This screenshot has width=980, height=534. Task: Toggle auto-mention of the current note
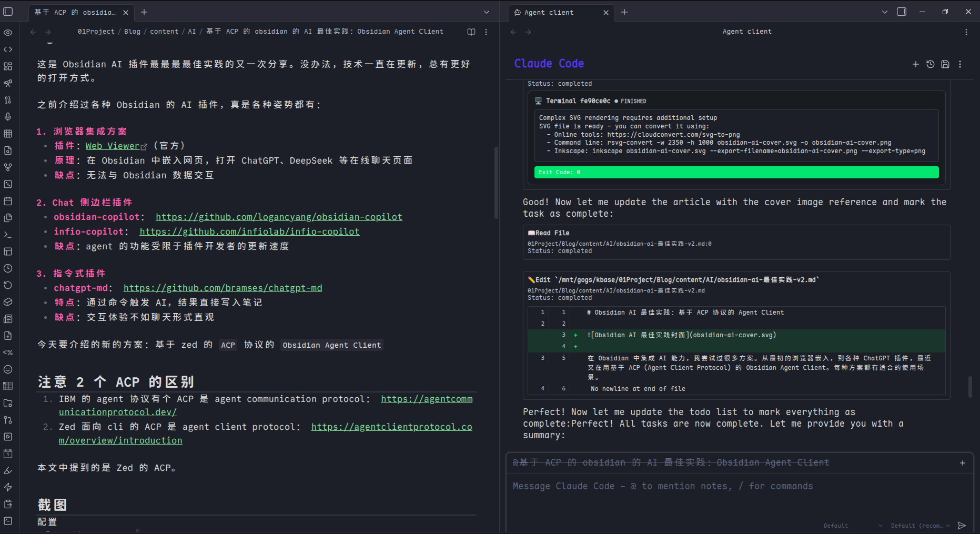(671, 462)
